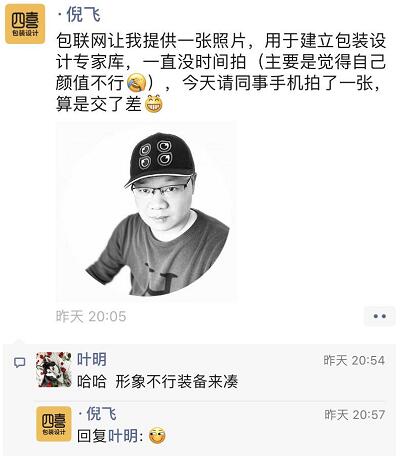Viewport: 400px width, 463px height.
Task: Tap the 回复 text in 倪飞's reply
Action: pyautogui.click(x=92, y=436)
